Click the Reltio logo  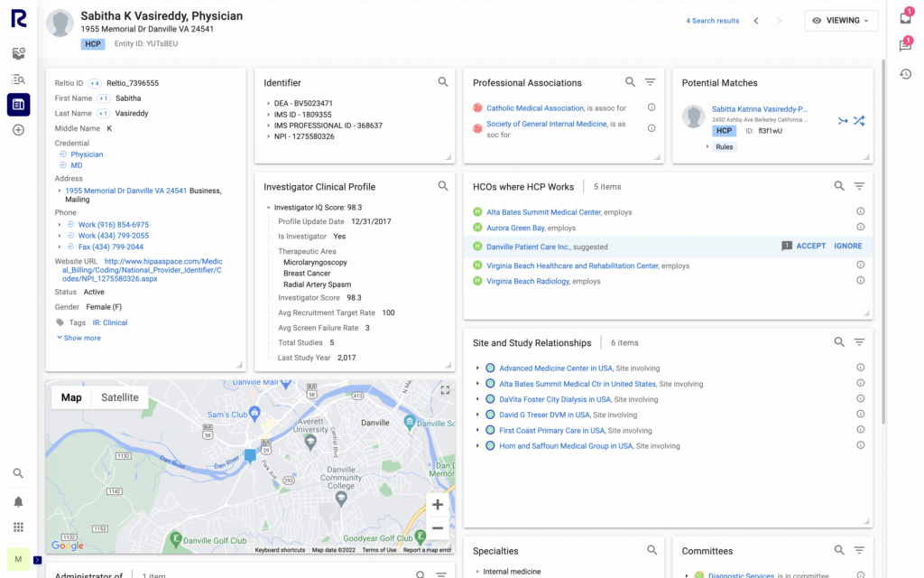[x=18, y=19]
